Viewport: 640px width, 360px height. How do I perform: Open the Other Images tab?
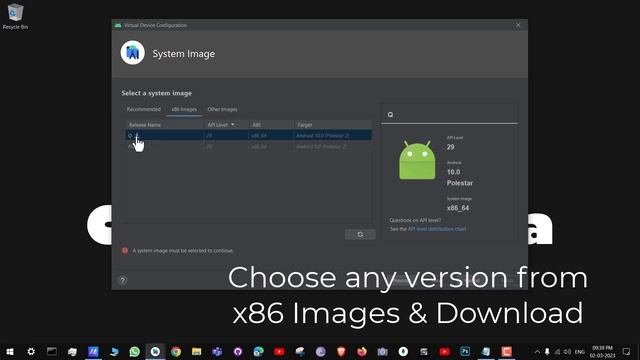pos(222,109)
